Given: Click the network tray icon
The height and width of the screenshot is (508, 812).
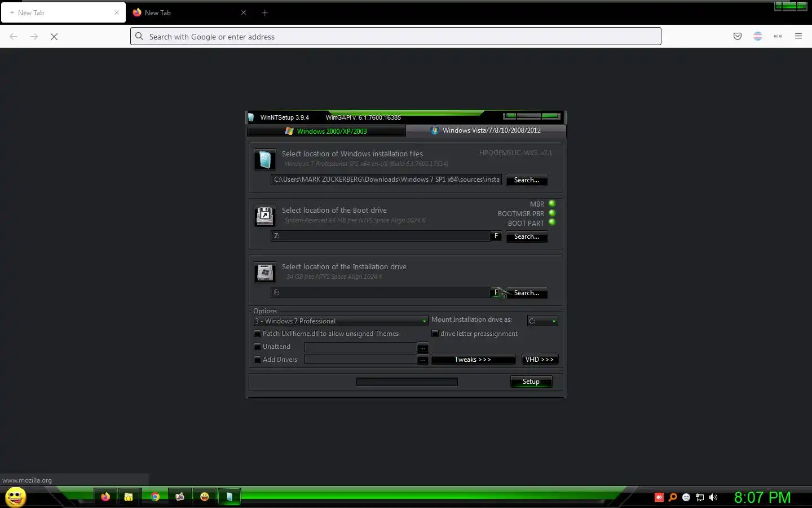Looking at the screenshot, I should (700, 497).
